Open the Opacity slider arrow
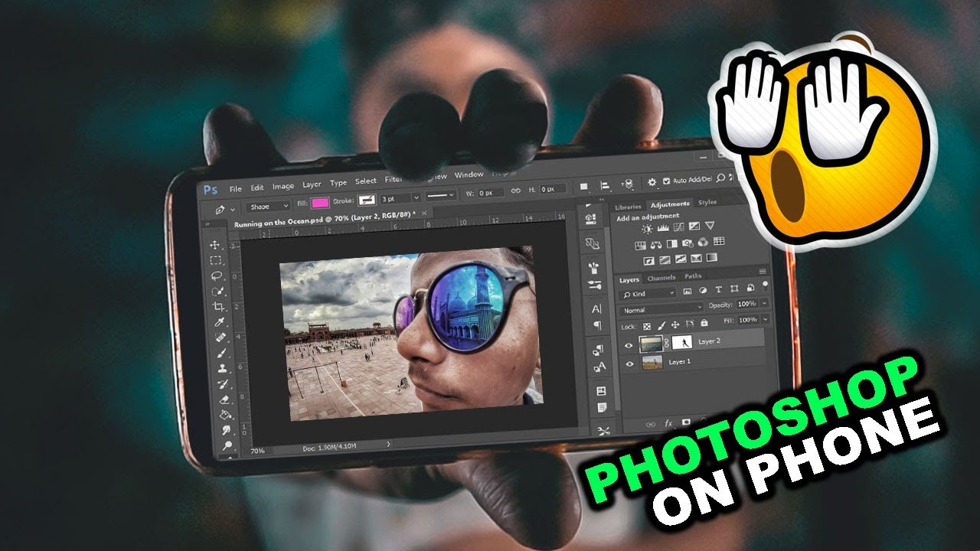The height and width of the screenshot is (551, 980). coord(765,303)
